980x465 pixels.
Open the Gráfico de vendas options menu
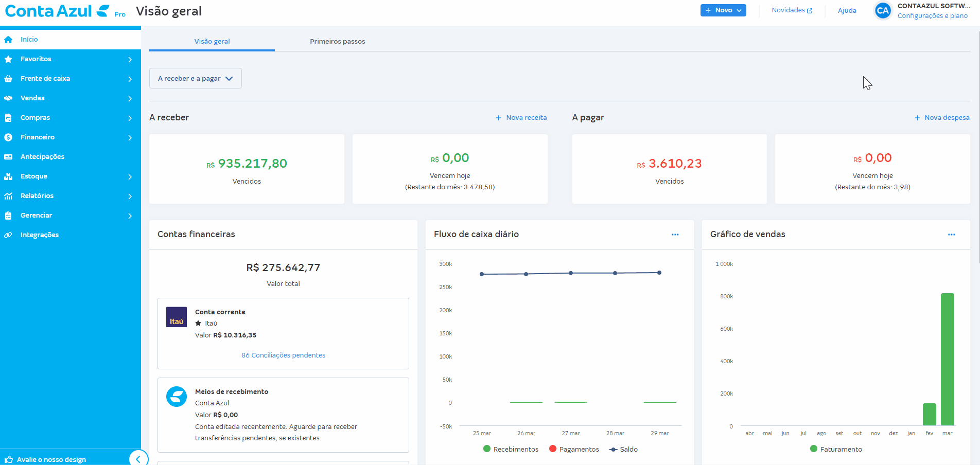coord(951,235)
